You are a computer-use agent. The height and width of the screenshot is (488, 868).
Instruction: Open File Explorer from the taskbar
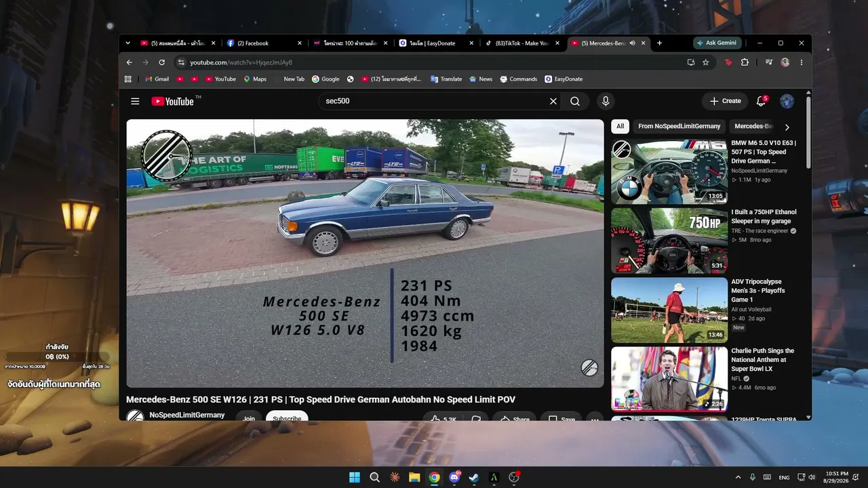pos(414,477)
